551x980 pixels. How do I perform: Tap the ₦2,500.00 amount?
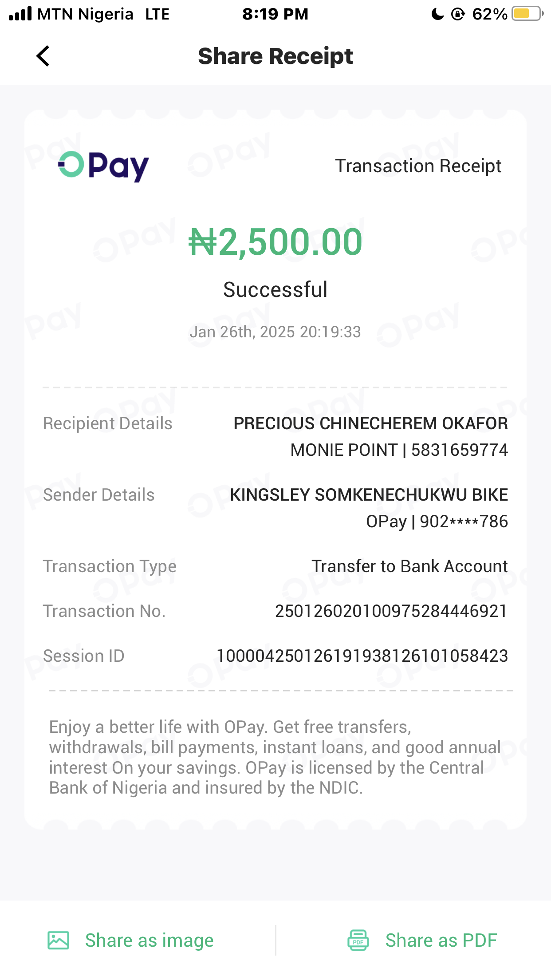pos(275,242)
